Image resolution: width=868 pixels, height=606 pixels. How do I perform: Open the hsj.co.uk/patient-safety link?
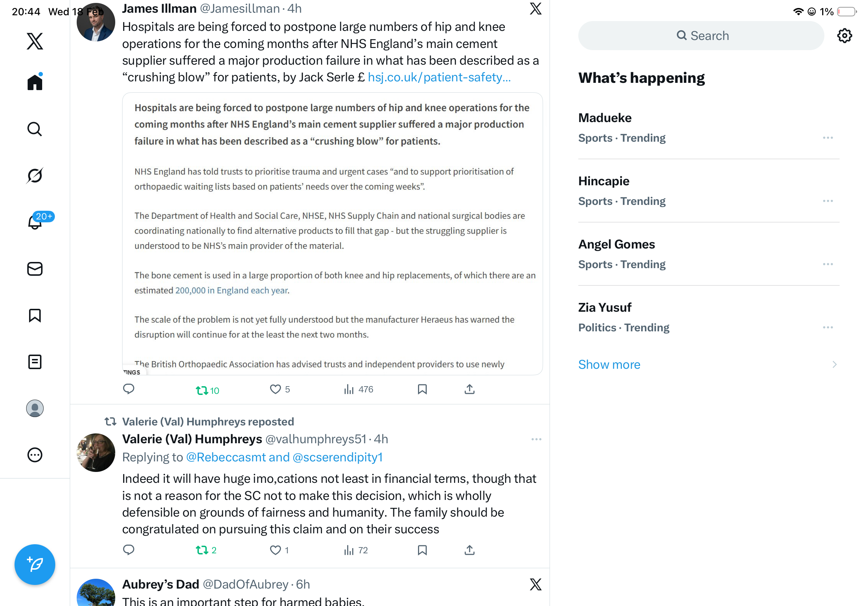[439, 77]
